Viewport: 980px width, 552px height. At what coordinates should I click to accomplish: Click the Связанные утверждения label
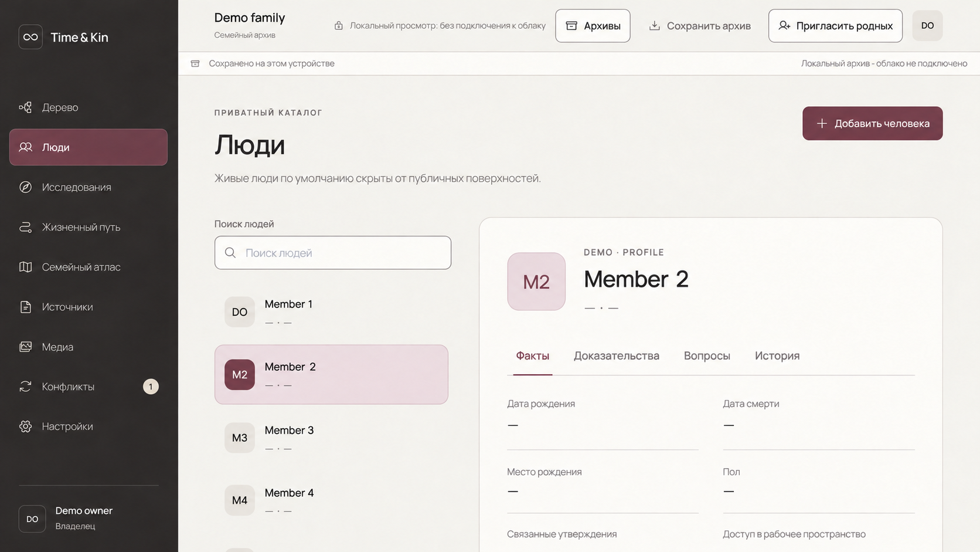coord(562,534)
